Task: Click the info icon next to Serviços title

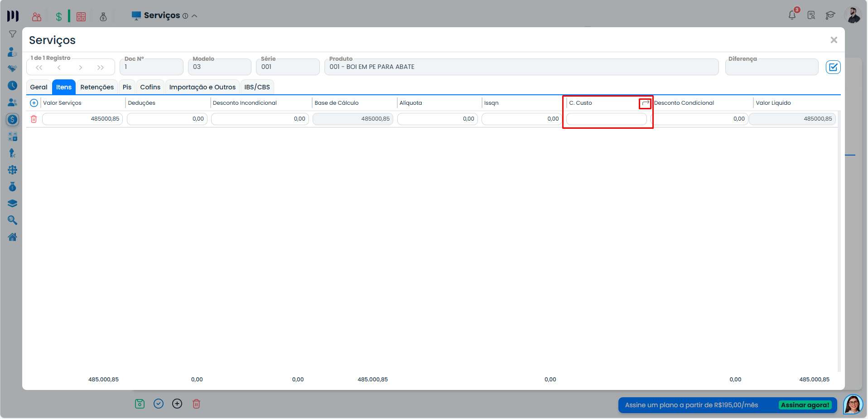Action: (x=185, y=16)
